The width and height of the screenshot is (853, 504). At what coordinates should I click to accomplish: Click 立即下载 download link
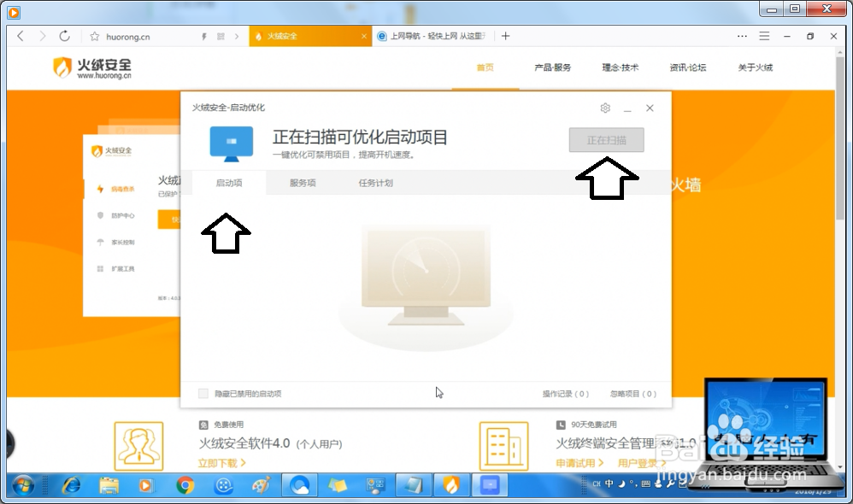tap(222, 463)
